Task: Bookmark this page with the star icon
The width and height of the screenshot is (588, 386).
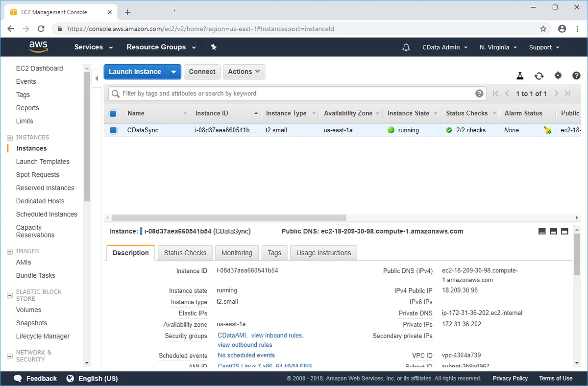Action: [x=543, y=29]
